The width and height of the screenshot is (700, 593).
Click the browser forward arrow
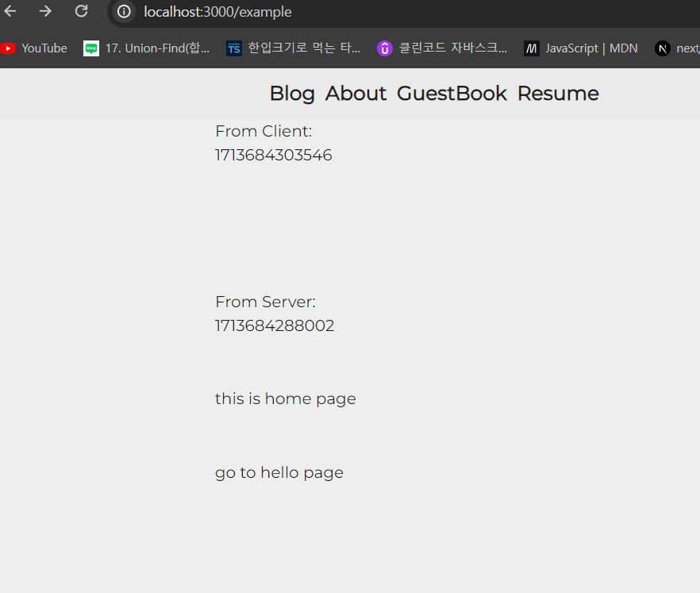pyautogui.click(x=45, y=11)
